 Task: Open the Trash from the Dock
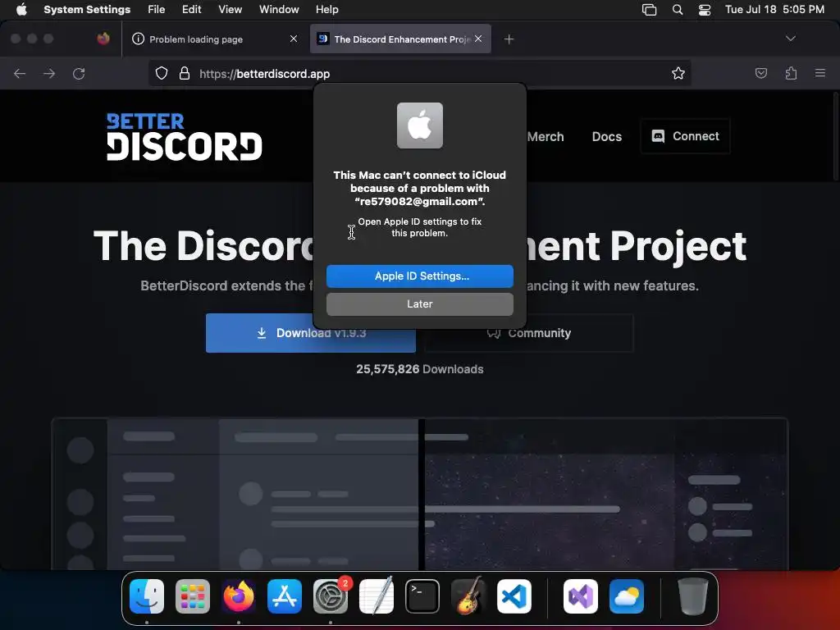(692, 596)
